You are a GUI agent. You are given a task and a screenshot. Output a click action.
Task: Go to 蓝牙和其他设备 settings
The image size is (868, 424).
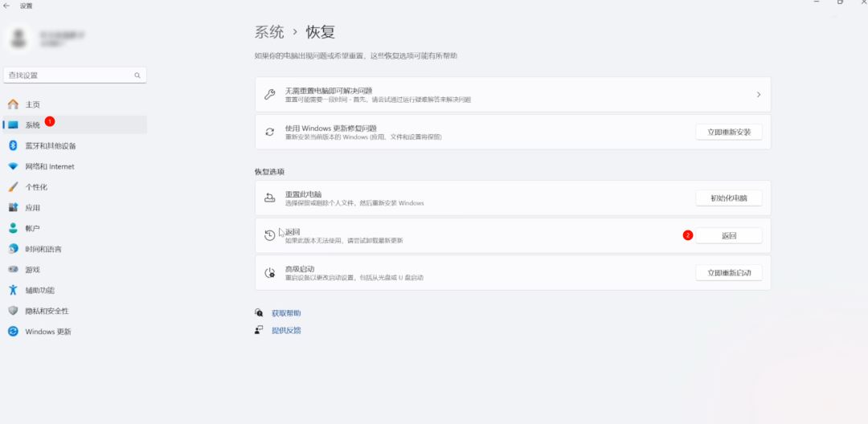76,146
